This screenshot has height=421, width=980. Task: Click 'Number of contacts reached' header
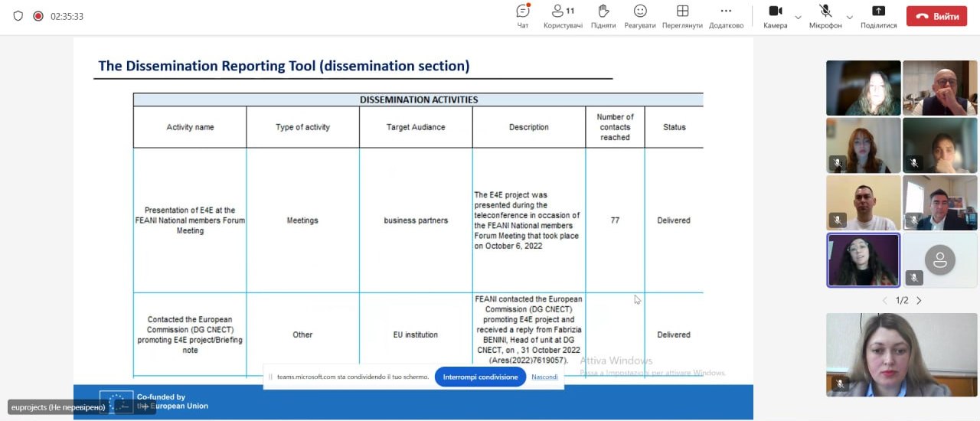click(x=615, y=127)
